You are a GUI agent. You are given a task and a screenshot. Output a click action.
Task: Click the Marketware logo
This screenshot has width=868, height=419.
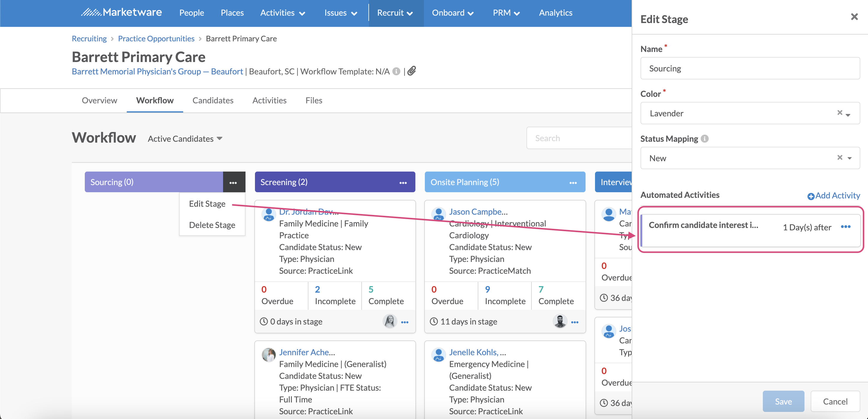click(121, 12)
